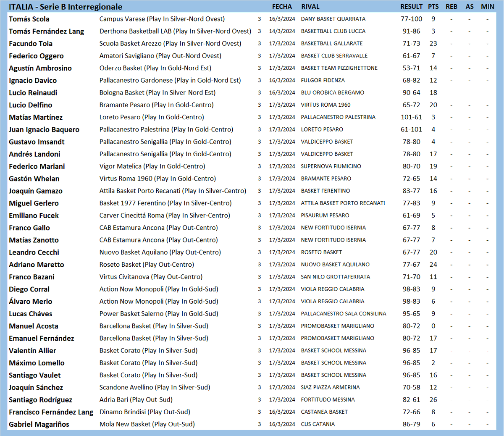This screenshot has height=436, width=504.
Task: Select player name Máximo Lomello
Action: 37,363
